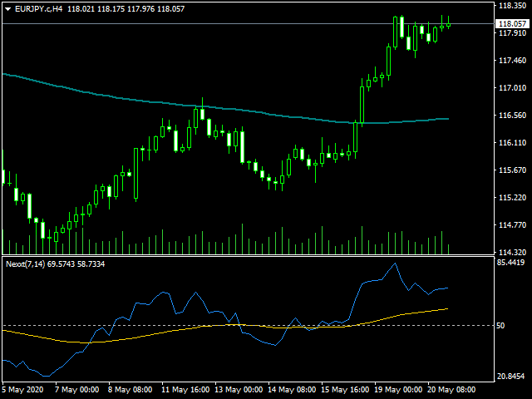Click the horizontal current price line
Image resolution: width=532 pixels, height=399 pixels.
click(248, 24)
